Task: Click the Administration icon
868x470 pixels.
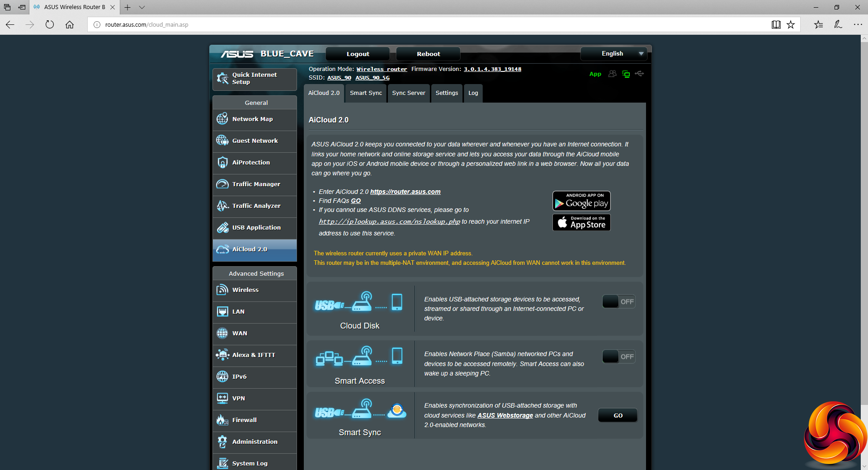Action: tap(222, 442)
